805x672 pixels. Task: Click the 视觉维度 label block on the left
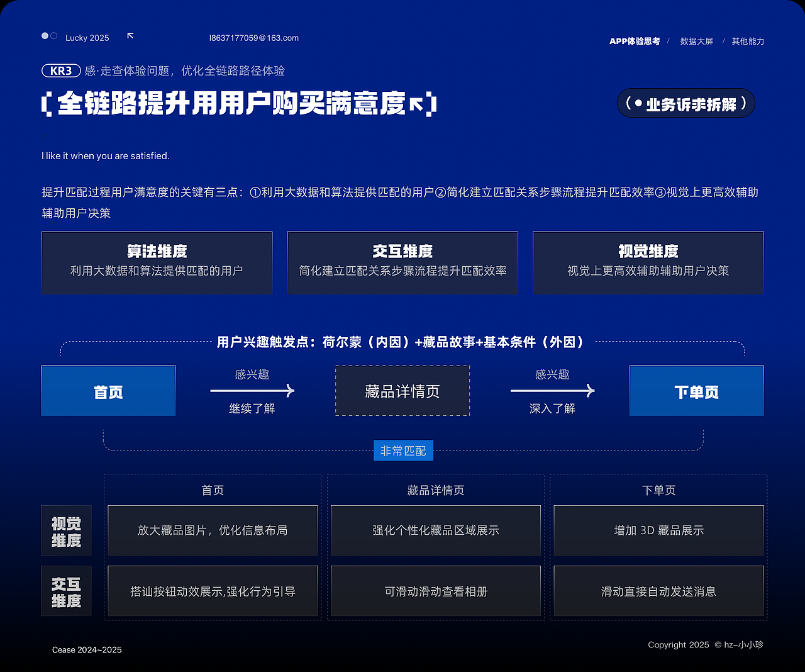tap(66, 530)
